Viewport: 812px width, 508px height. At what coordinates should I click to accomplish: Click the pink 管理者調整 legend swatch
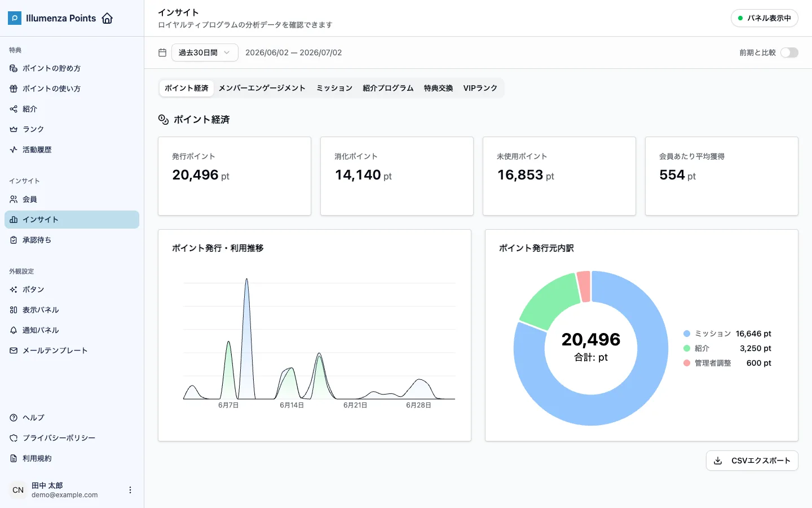click(x=687, y=363)
